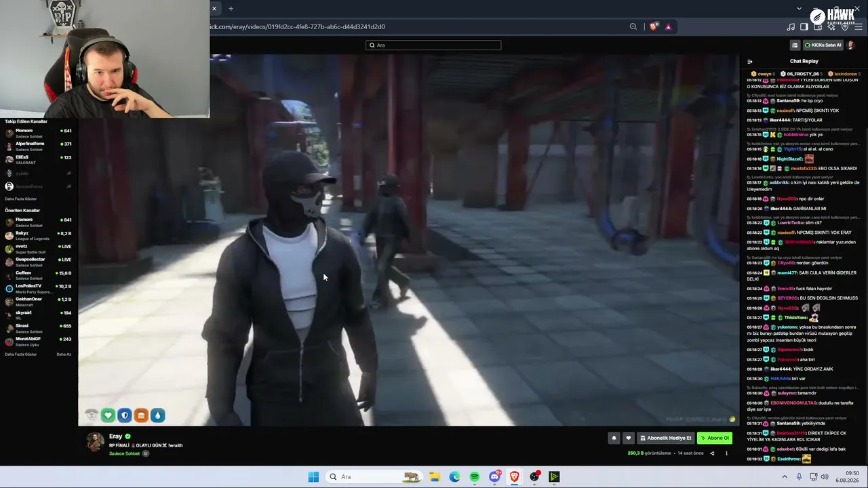This screenshot has height=488, width=868.
Task: Click the grey mask icon on video
Action: 92,415
